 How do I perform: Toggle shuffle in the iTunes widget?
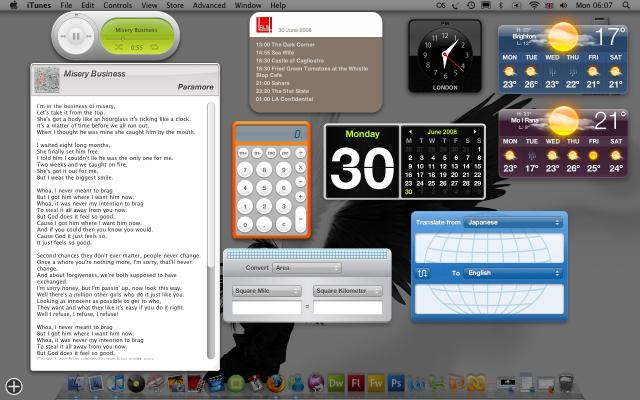click(x=119, y=47)
